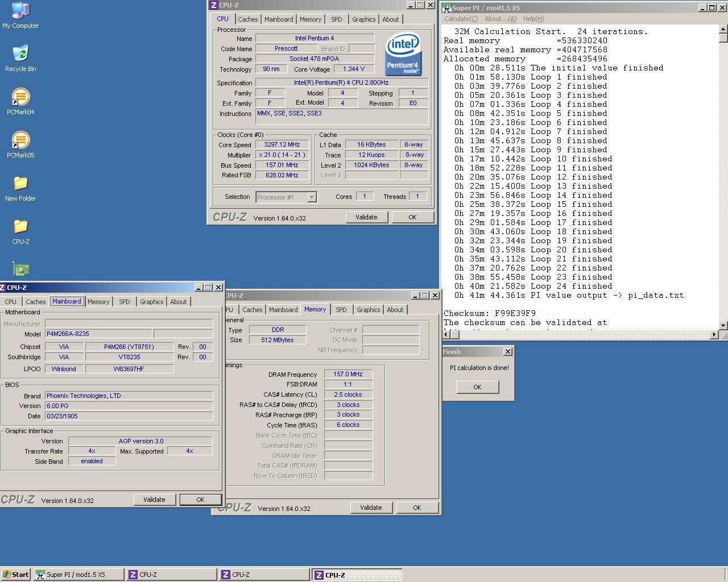Activate third CPU-Z taskbar button
The image size is (728, 582).
click(x=357, y=575)
